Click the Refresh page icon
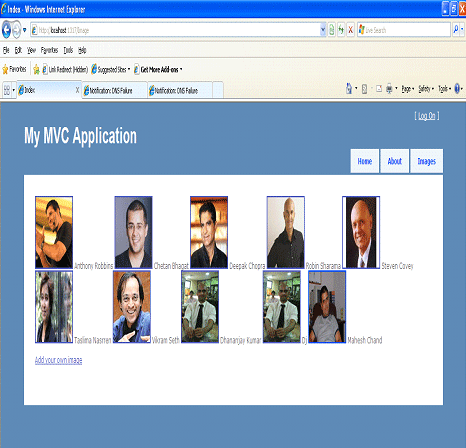 click(341, 30)
